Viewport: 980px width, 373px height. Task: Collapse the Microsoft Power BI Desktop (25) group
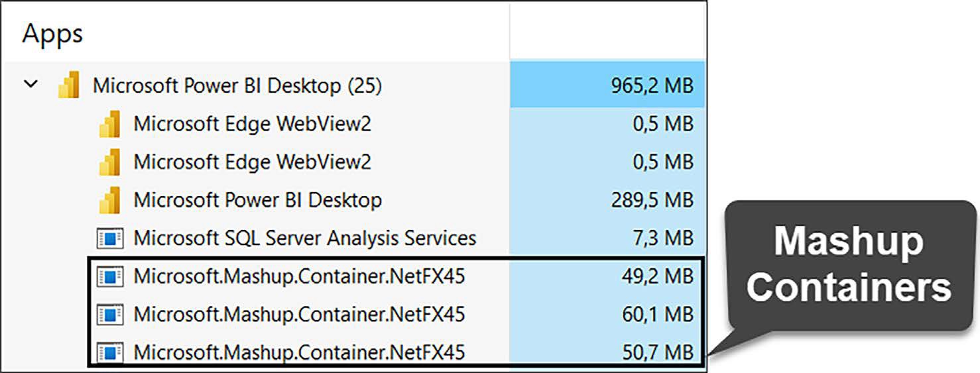coord(31,85)
